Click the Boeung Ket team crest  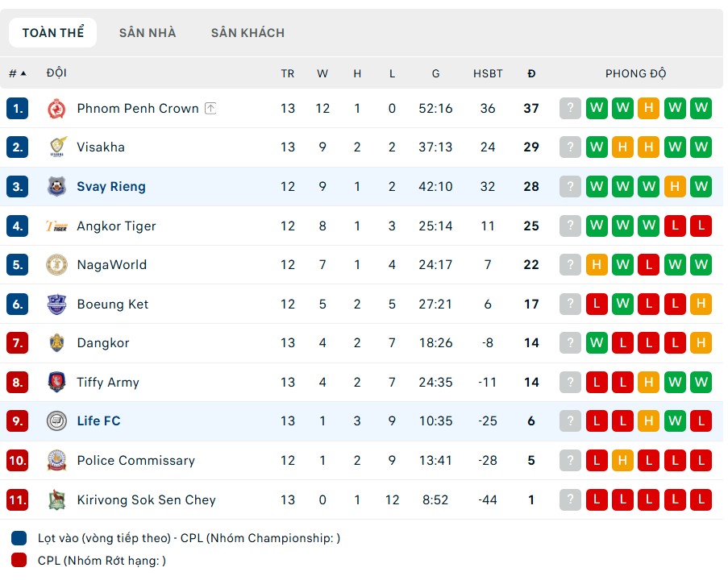pyautogui.click(x=56, y=304)
